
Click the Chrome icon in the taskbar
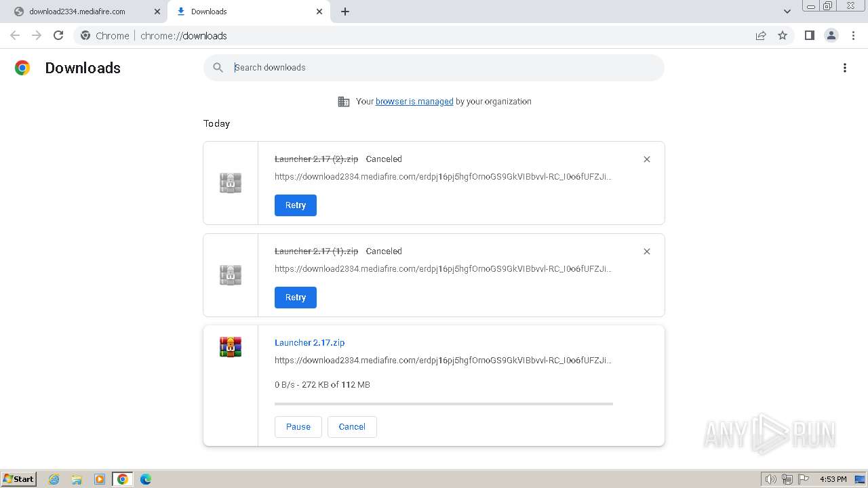coord(123,479)
